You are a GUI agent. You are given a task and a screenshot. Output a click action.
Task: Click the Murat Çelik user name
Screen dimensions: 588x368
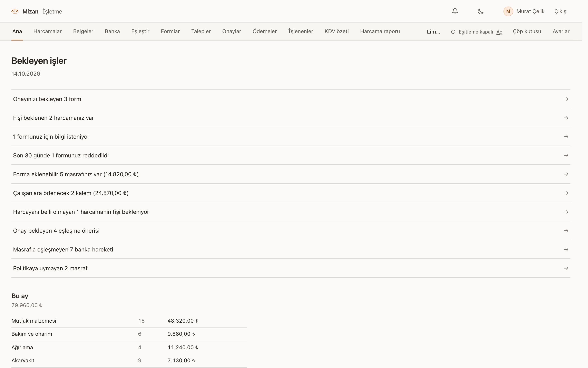(530, 11)
